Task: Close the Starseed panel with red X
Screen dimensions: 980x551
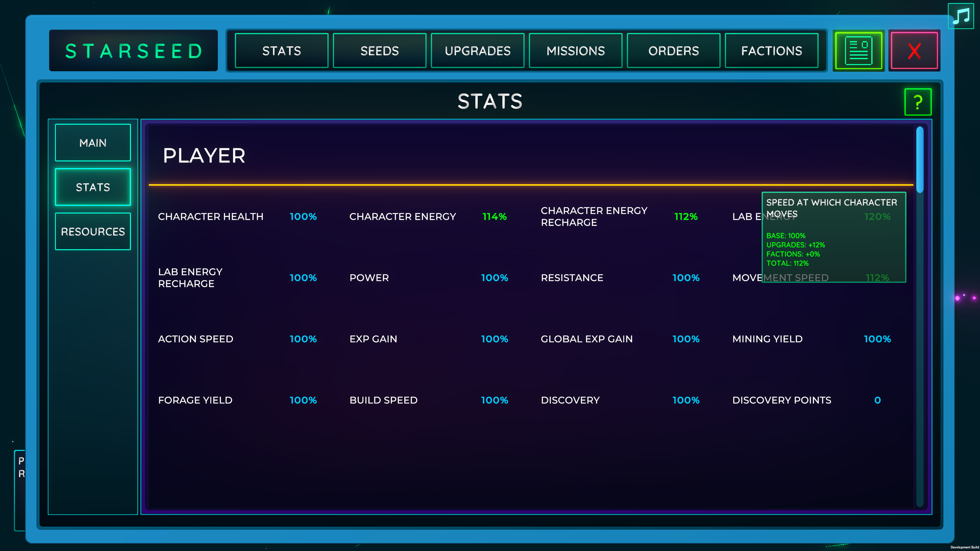Action: (914, 51)
